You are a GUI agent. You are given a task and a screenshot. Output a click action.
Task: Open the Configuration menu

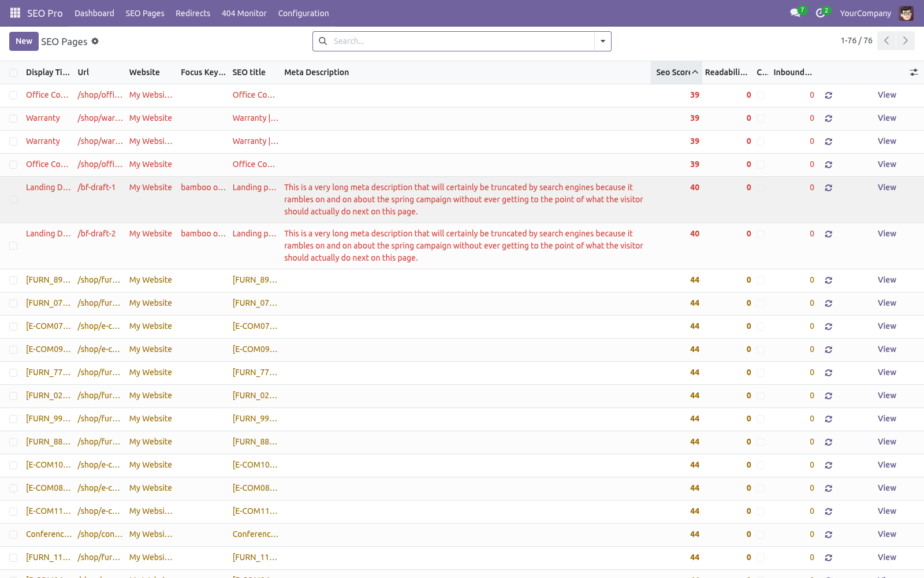[303, 13]
